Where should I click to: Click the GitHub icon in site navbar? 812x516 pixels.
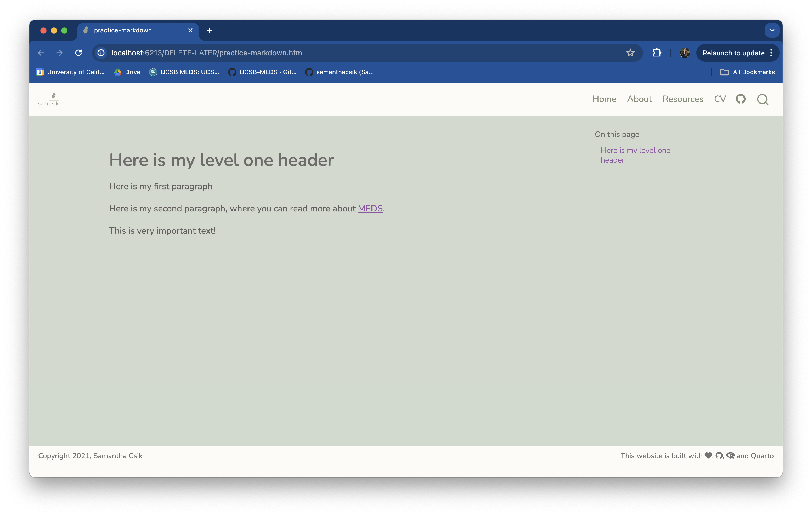(741, 99)
